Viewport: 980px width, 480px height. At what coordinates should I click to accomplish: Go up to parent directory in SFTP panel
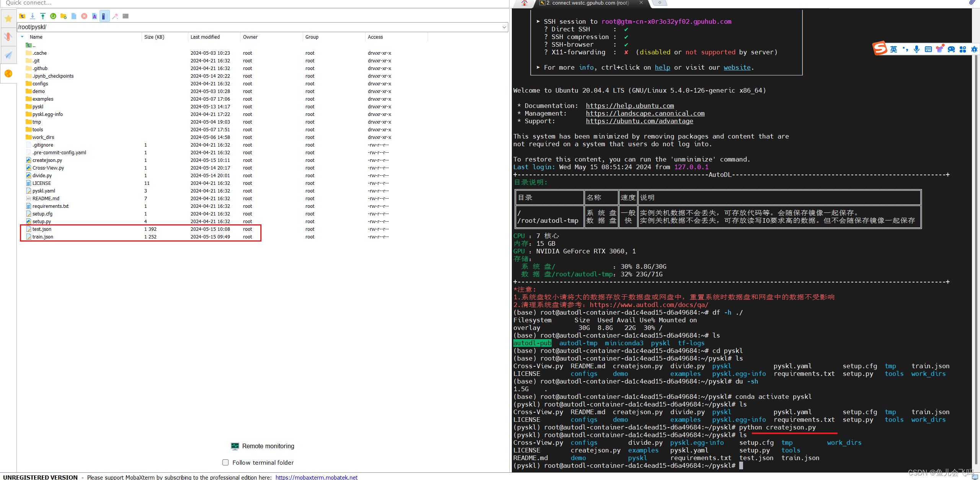(22, 16)
